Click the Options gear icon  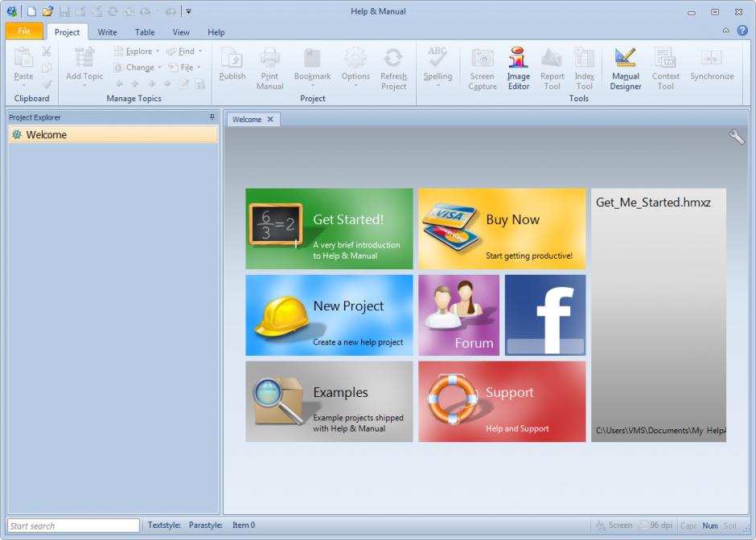pyautogui.click(x=355, y=58)
